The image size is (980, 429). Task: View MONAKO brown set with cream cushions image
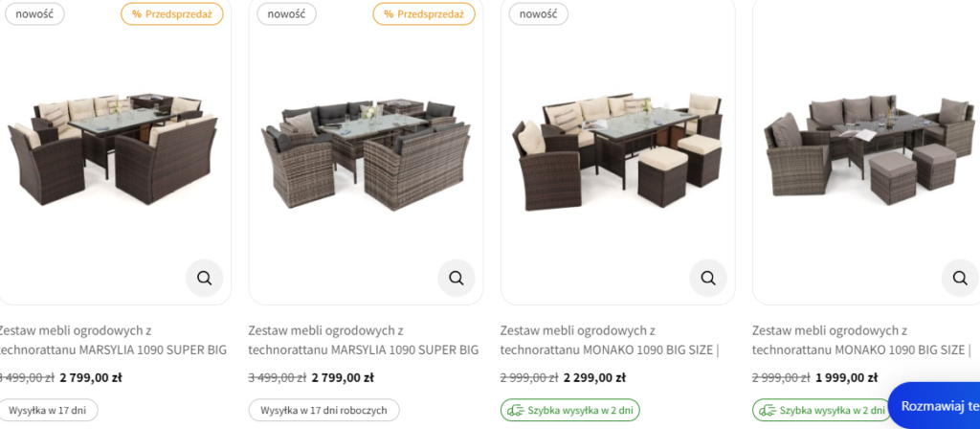(x=617, y=150)
